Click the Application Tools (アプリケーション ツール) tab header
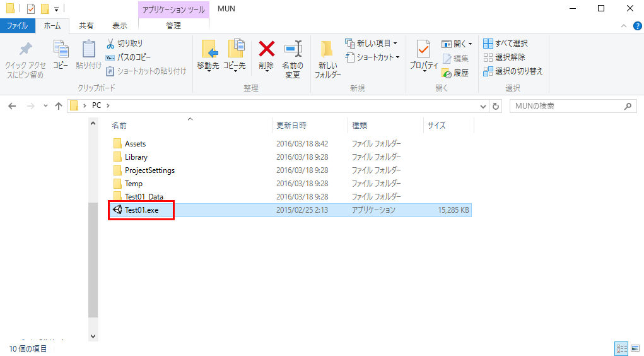 173,9
